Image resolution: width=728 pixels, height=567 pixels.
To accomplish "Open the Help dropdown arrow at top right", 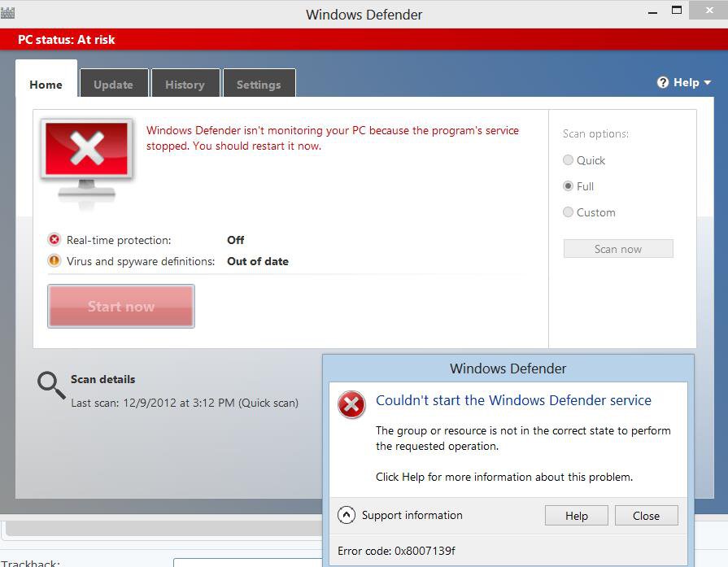I will 708,83.
